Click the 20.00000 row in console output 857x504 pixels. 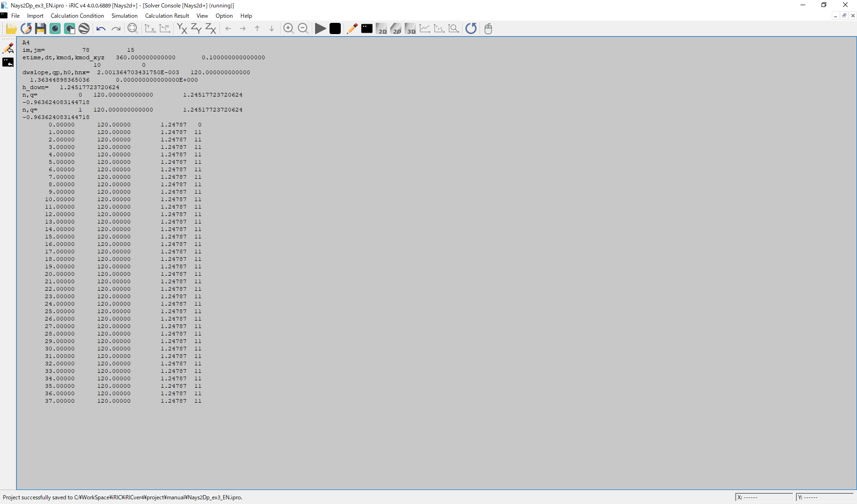point(123,274)
